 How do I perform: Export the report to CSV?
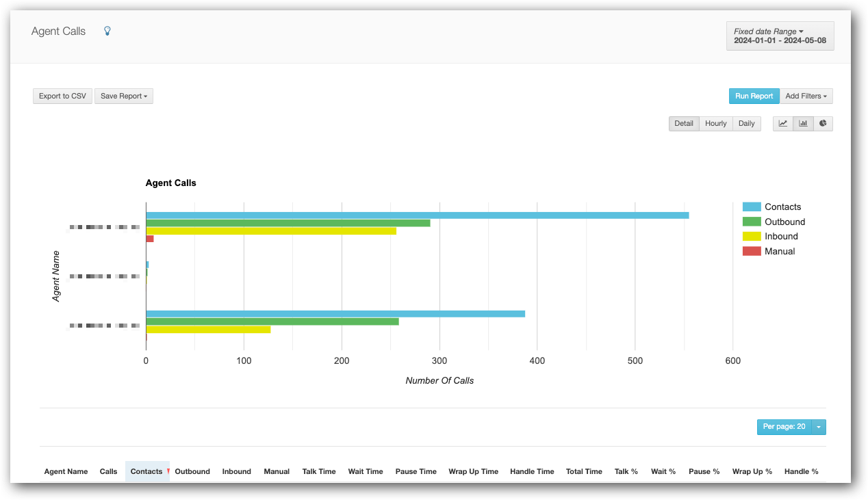click(x=62, y=96)
